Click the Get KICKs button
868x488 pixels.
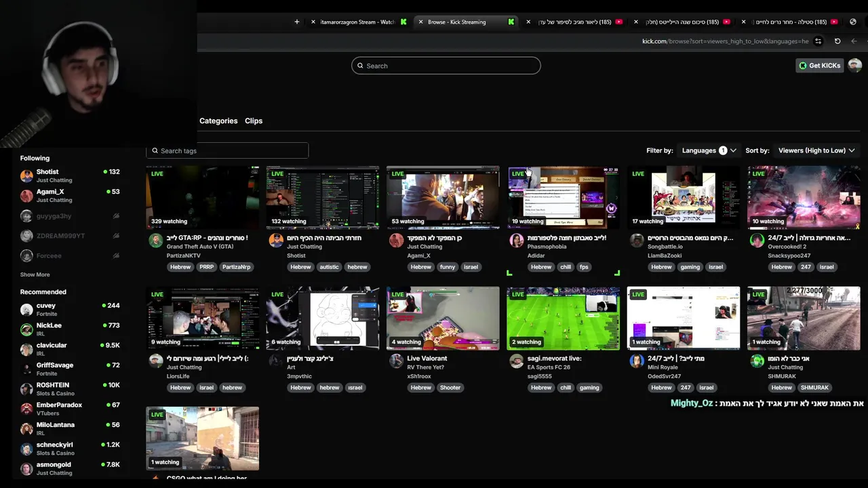(819, 66)
